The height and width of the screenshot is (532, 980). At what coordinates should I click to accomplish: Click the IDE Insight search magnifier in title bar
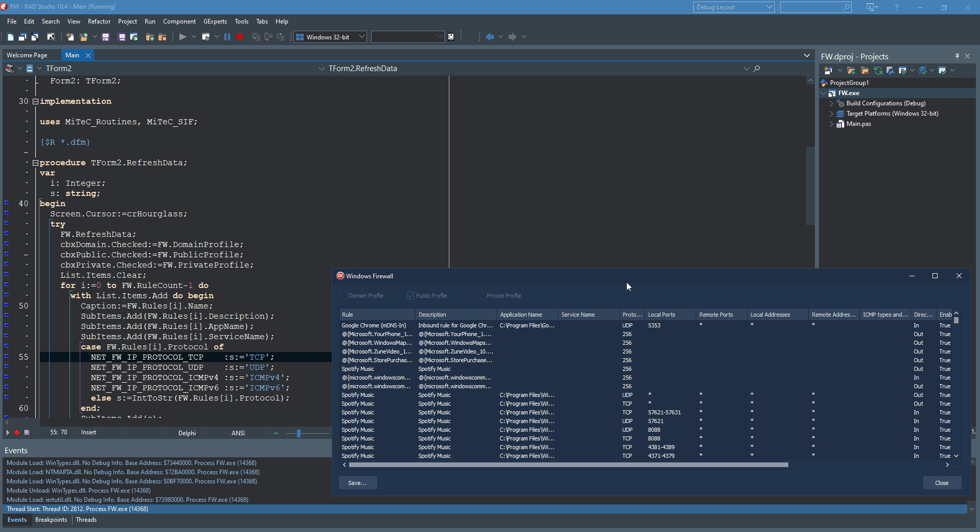(x=847, y=7)
